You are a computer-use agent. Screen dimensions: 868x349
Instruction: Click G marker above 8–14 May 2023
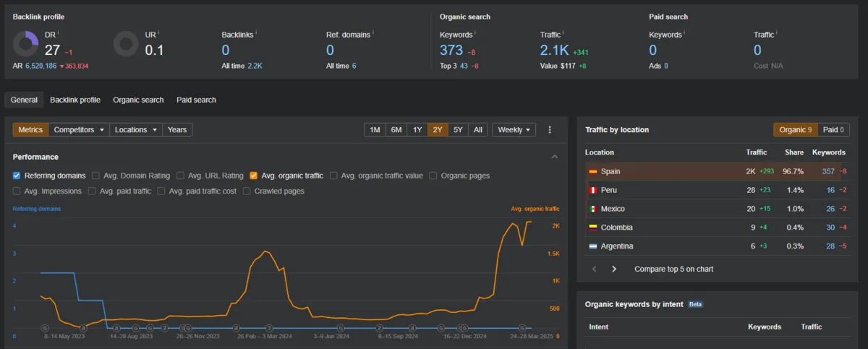[x=45, y=328]
